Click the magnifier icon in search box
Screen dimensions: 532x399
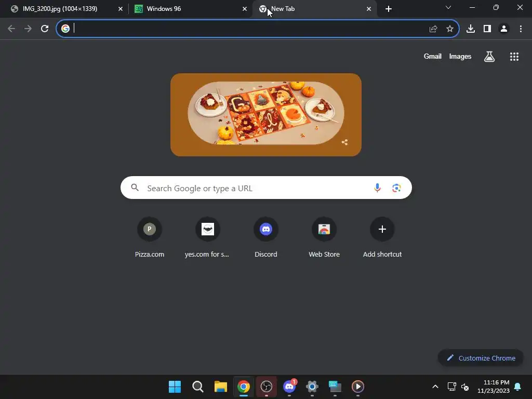135,187
